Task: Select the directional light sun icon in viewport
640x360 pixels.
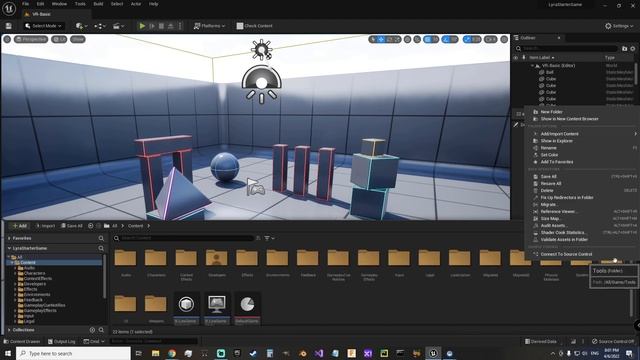Action: point(261,50)
